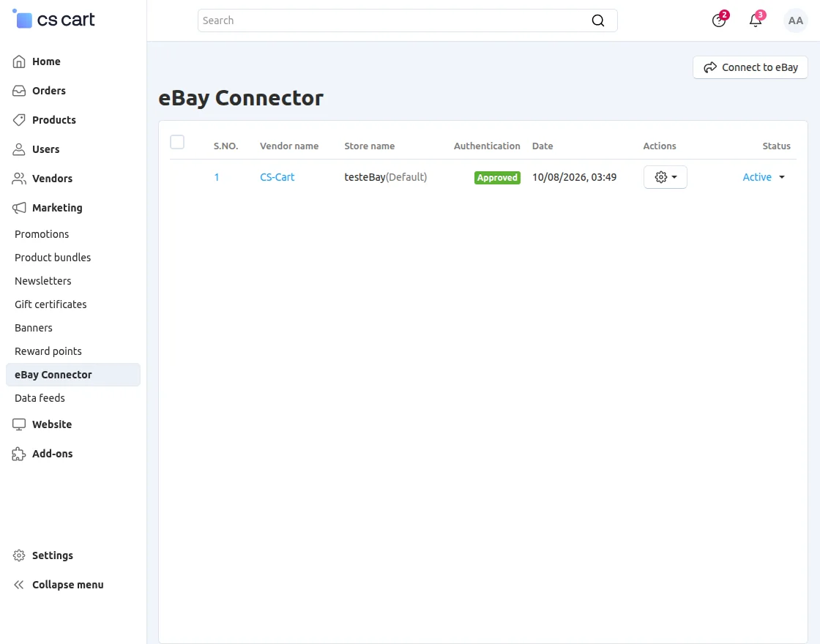Click the Vendor name column header
This screenshot has height=644, width=820.
(289, 146)
